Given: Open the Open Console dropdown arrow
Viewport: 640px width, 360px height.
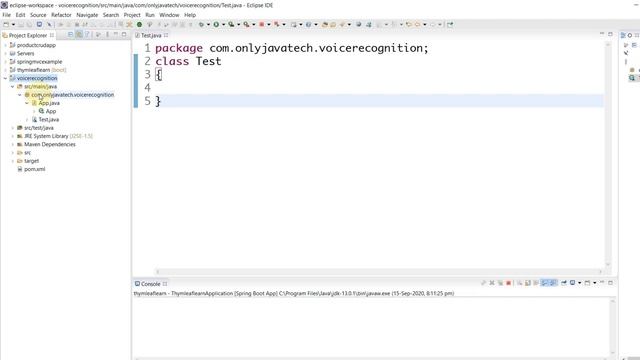Looking at the screenshot, I should [x=594, y=283].
